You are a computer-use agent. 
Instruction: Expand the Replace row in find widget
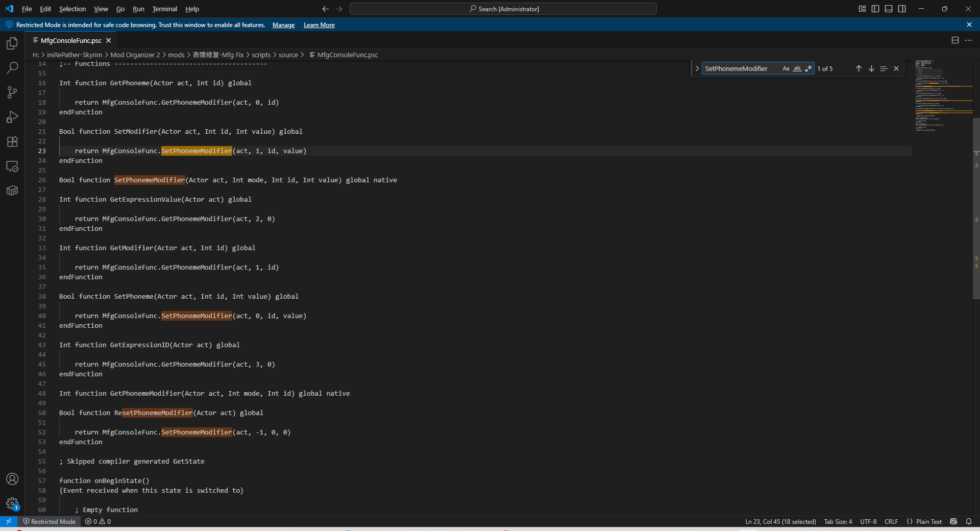click(x=697, y=68)
